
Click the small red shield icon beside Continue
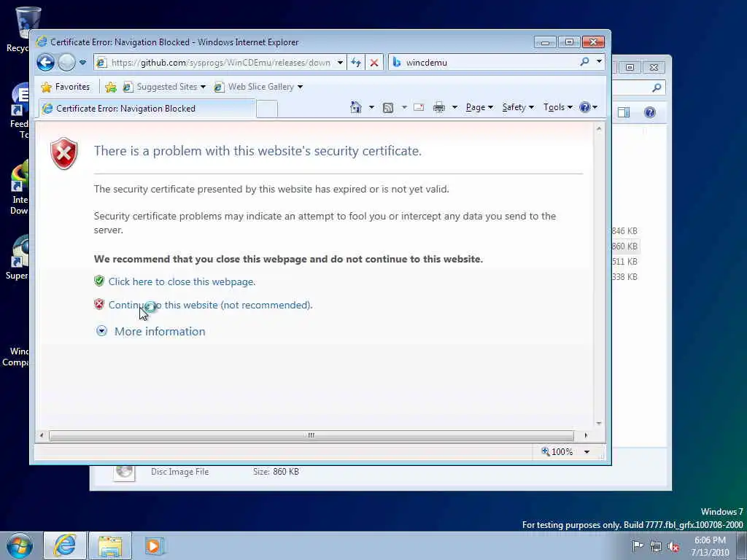tap(99, 304)
